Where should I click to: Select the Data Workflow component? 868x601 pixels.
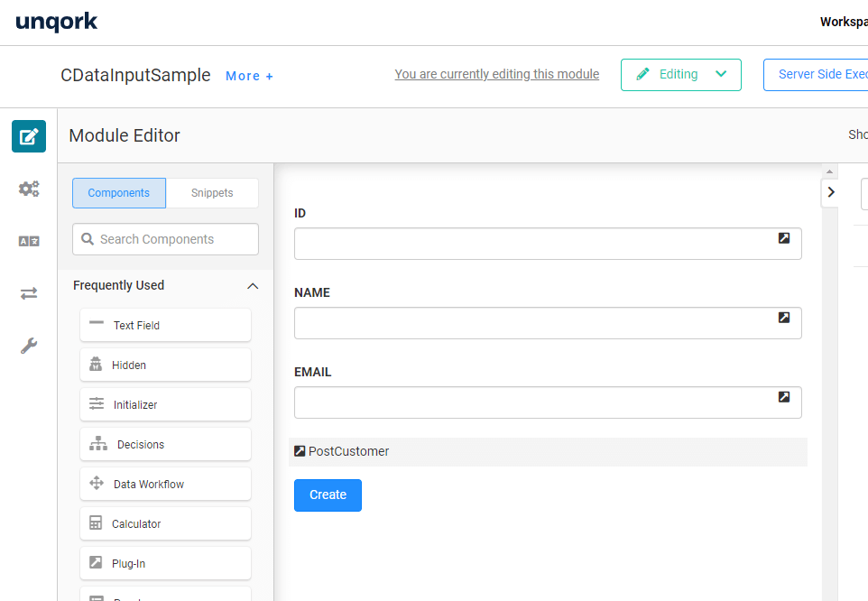[165, 485]
